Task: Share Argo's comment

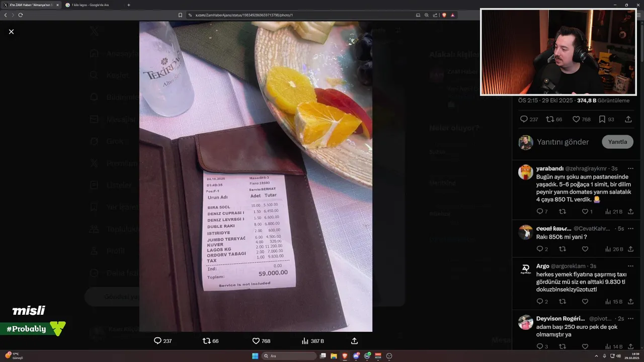Action: pyautogui.click(x=630, y=302)
